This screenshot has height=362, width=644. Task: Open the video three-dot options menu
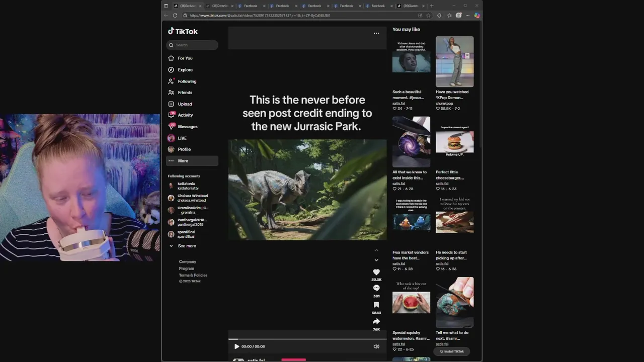[376, 33]
